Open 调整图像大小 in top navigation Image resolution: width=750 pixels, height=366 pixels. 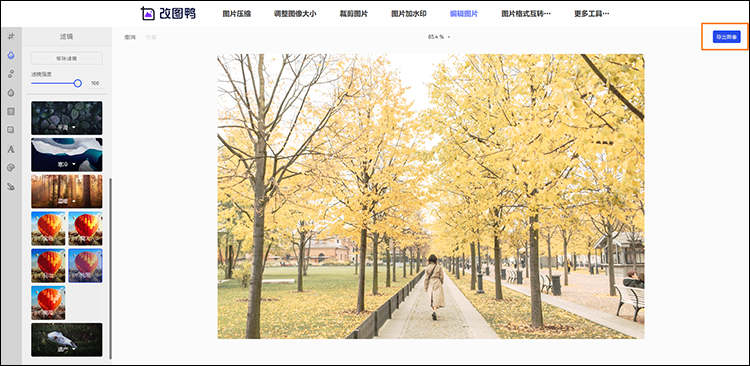[295, 14]
